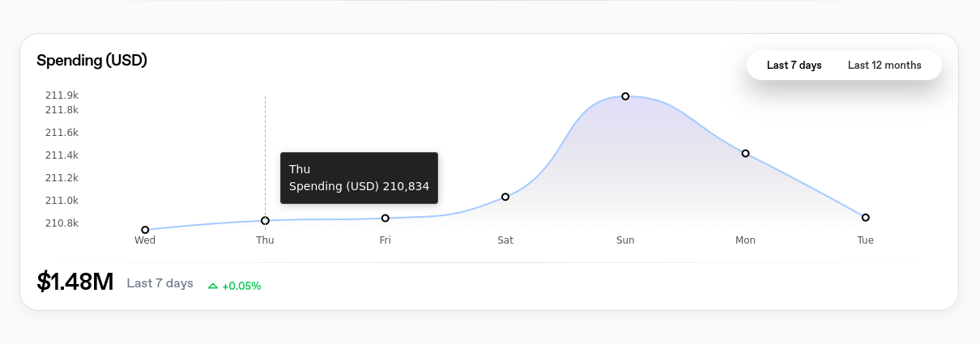Switch to the Last 12 months tab
This screenshot has height=344, width=980.
click(x=884, y=66)
